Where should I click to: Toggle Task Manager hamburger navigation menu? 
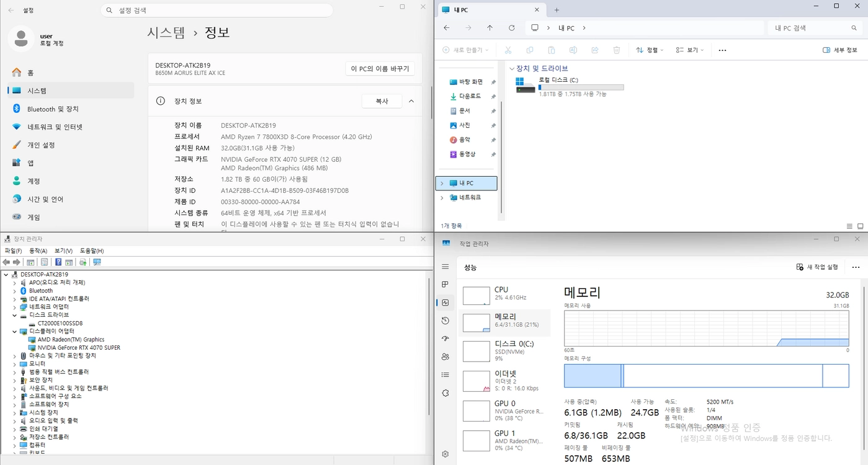point(445,267)
